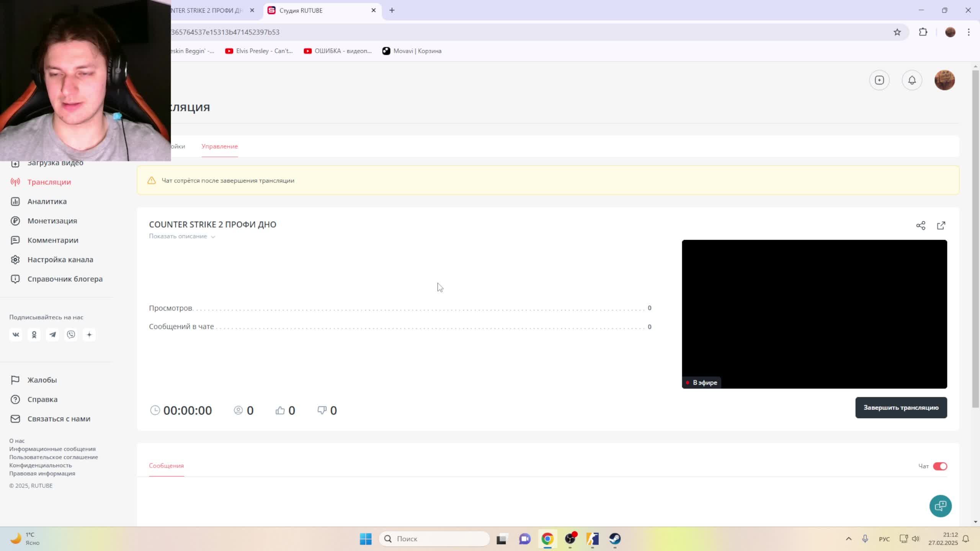980x551 pixels.
Task: Open the volume tray icon
Action: coord(916,539)
